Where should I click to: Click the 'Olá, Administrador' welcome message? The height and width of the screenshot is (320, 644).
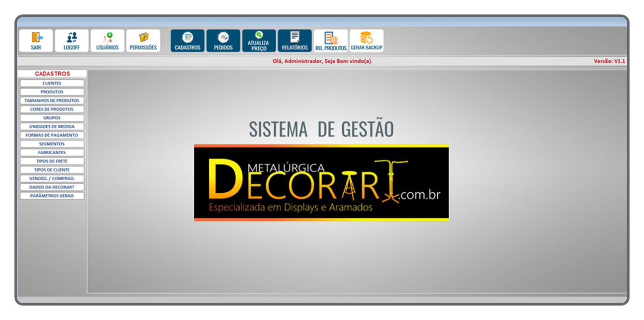click(x=322, y=61)
